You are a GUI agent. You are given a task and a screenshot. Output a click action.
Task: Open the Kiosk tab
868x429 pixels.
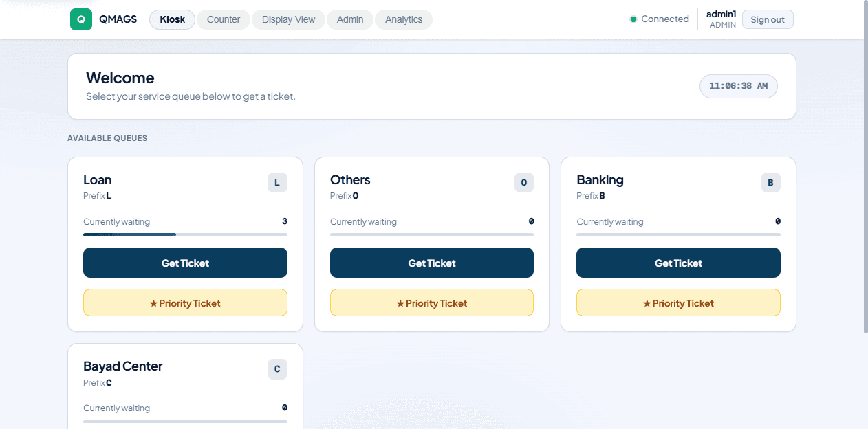pyautogui.click(x=173, y=19)
